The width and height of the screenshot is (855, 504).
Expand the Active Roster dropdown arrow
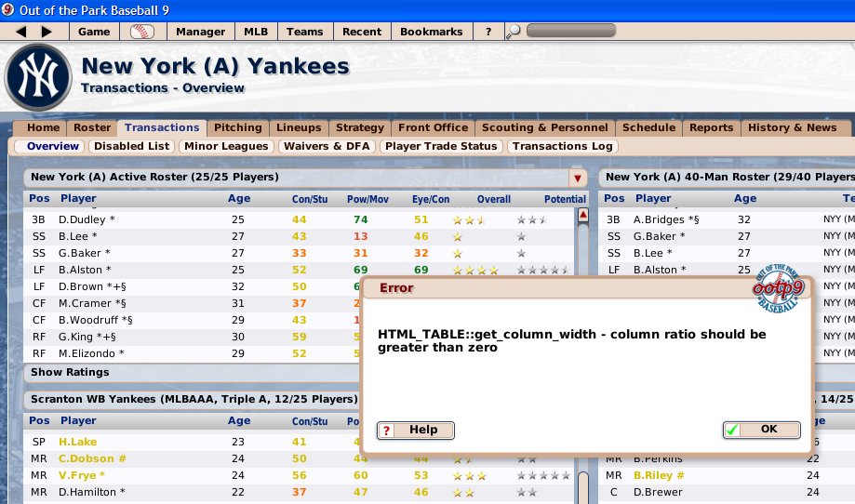pyautogui.click(x=578, y=178)
